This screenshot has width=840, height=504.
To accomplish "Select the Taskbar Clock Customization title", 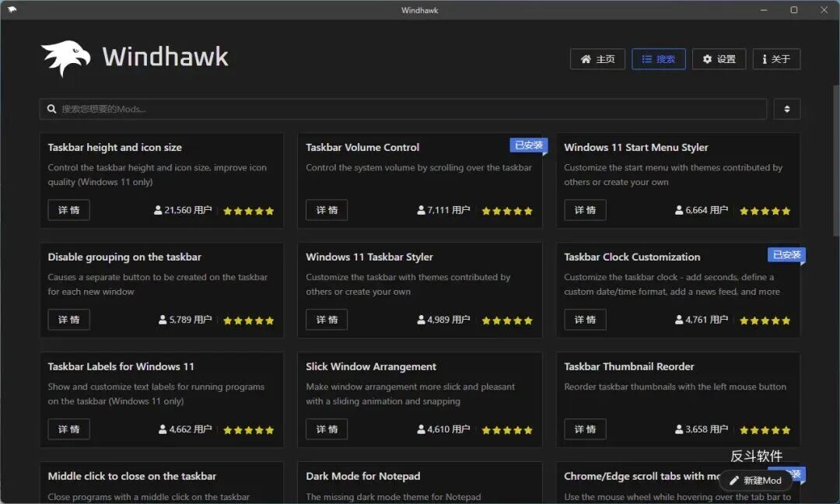I will tap(632, 257).
